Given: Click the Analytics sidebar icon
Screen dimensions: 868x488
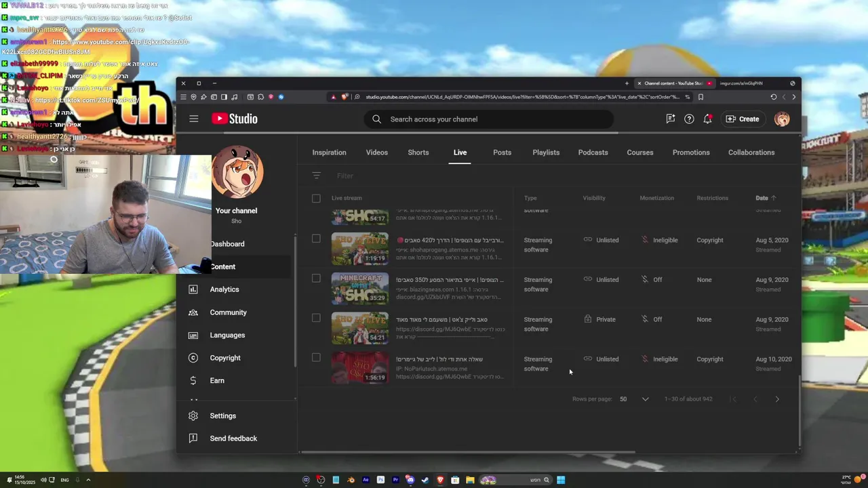Looking at the screenshot, I should 193,289.
